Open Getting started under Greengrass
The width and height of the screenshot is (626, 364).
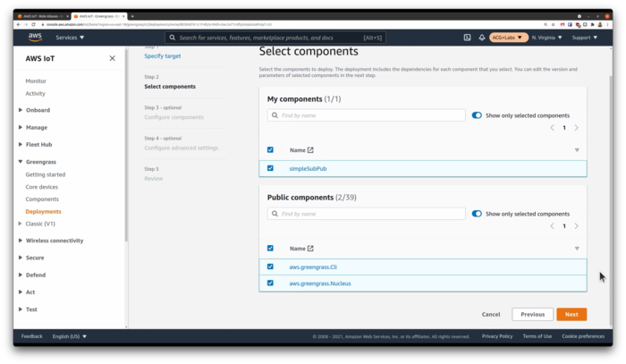click(x=46, y=174)
